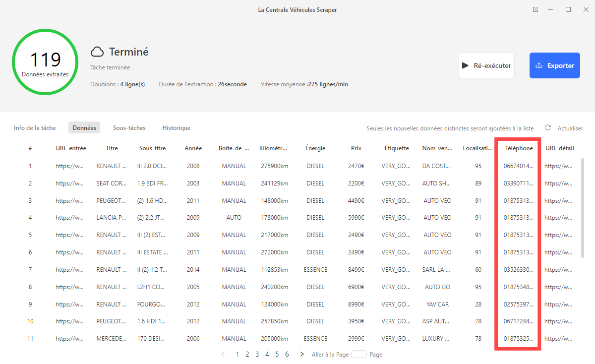Click the Ré-exécuter button

[486, 65]
